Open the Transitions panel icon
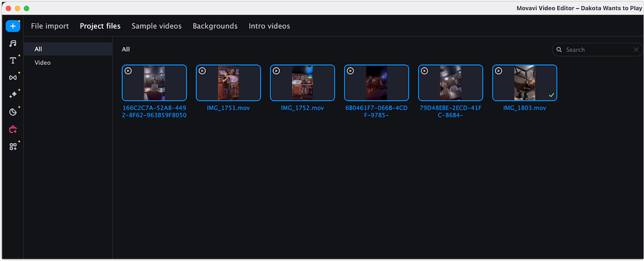Image resolution: width=644 pixels, height=261 pixels. click(13, 78)
